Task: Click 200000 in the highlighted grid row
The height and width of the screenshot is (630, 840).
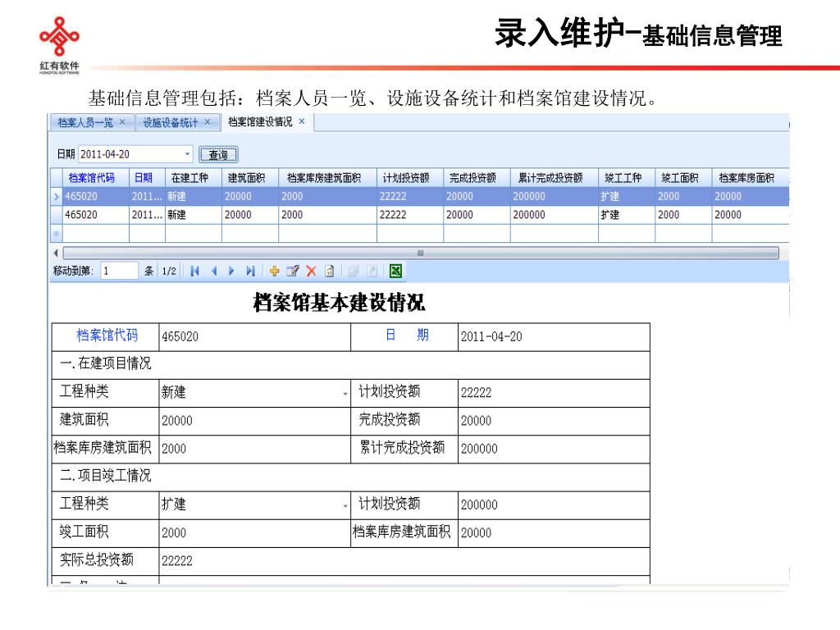Action: pyautogui.click(x=554, y=197)
